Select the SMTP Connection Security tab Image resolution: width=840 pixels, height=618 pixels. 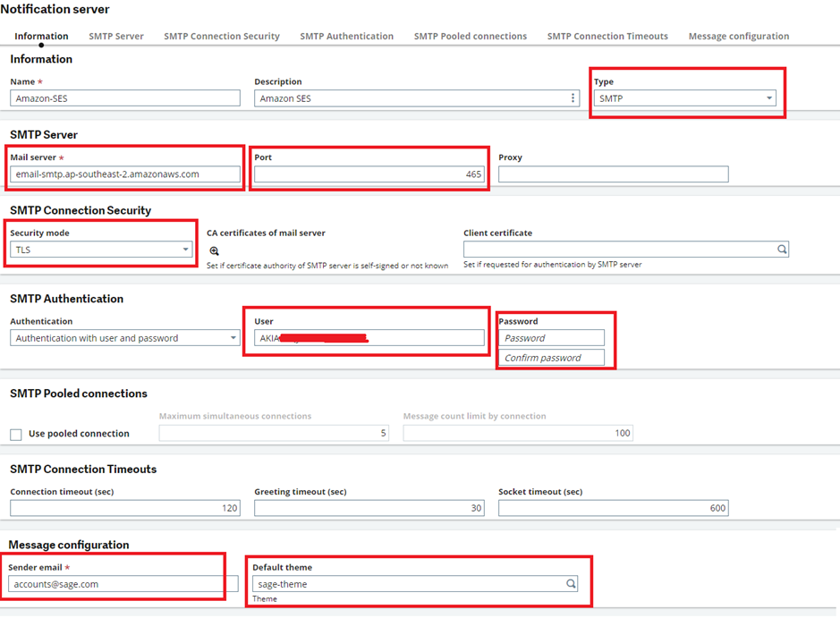(222, 37)
